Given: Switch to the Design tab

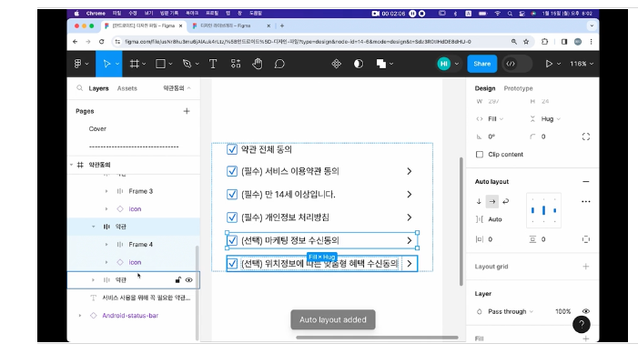Looking at the screenshot, I should coord(485,88).
